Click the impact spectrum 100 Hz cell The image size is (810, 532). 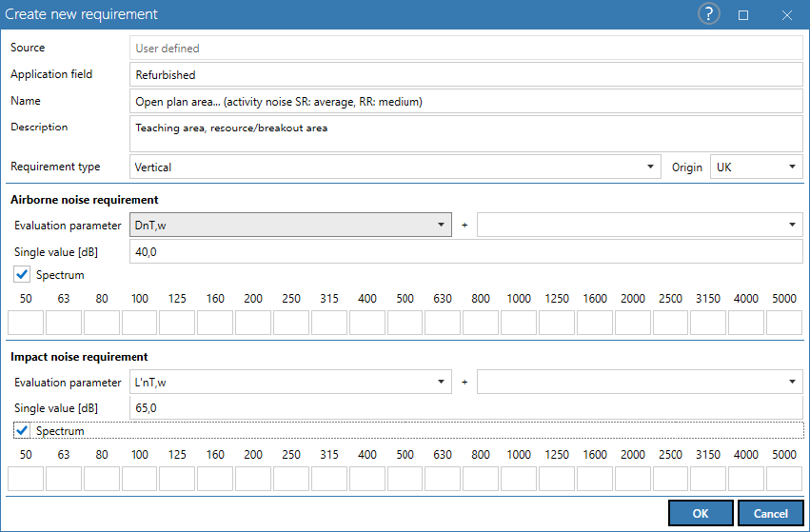tap(140, 479)
